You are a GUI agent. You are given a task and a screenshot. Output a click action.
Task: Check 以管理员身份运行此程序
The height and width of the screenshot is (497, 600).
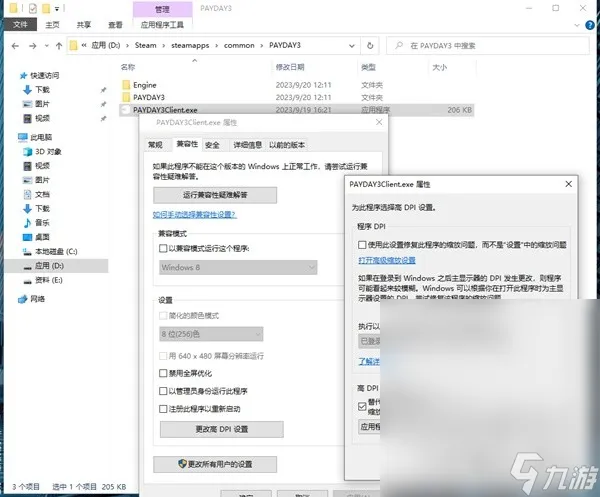pos(163,391)
